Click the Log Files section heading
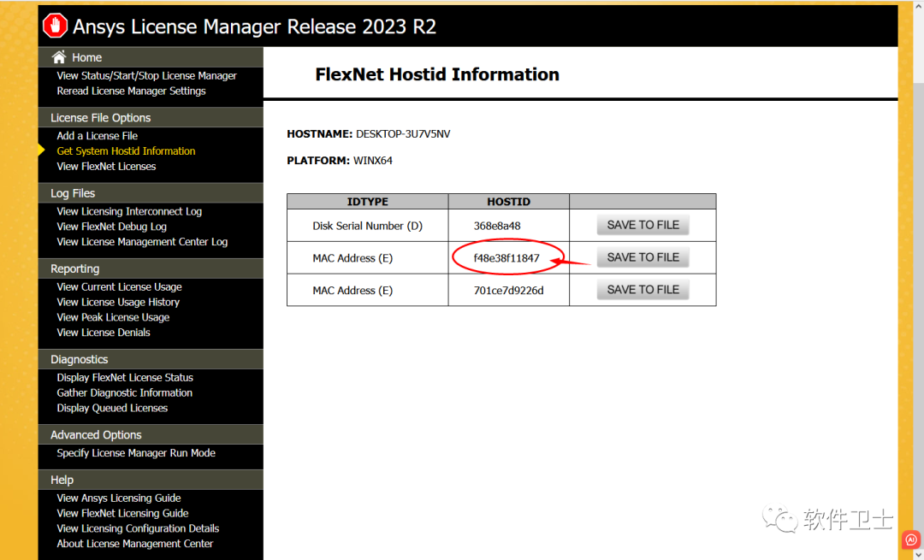This screenshot has width=924, height=560. pos(73,193)
